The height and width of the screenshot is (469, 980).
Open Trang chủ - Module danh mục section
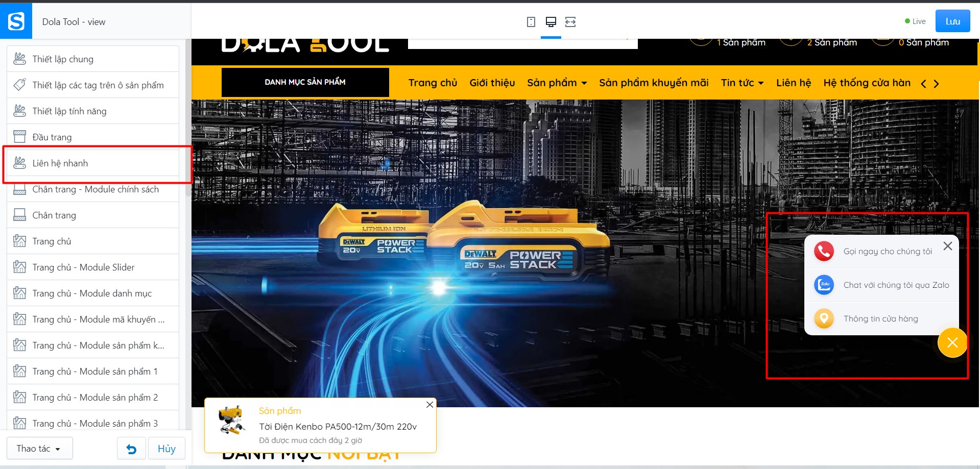point(93,293)
